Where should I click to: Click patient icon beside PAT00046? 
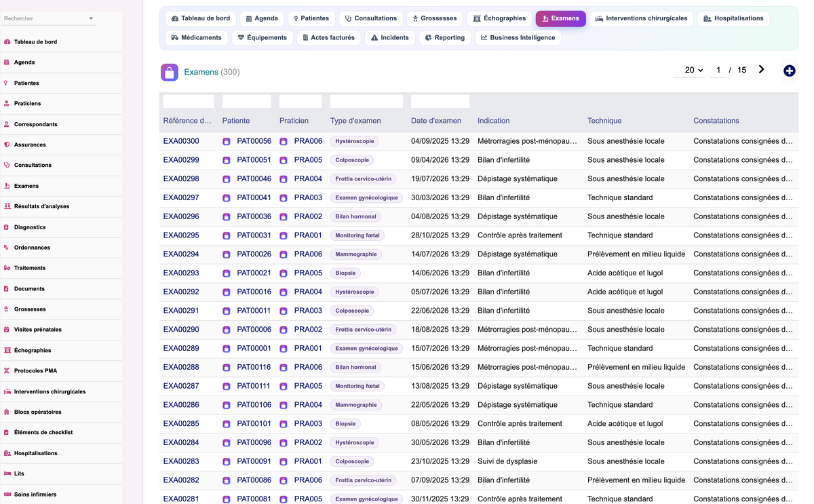coord(227,179)
